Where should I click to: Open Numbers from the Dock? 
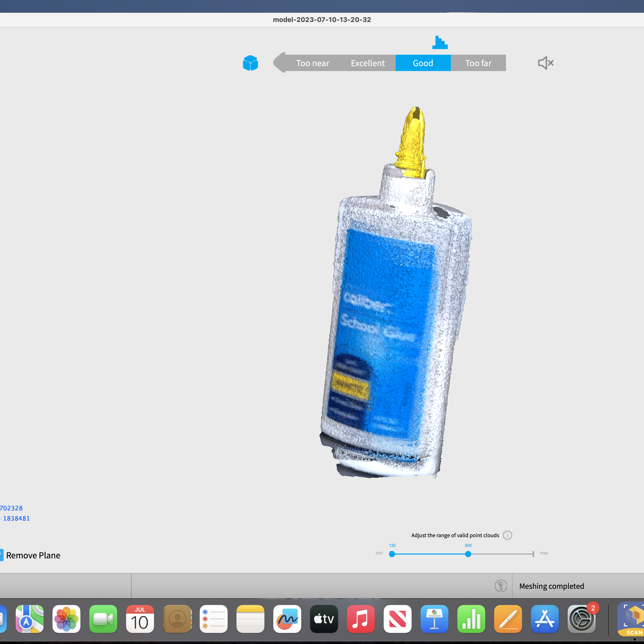pyautogui.click(x=471, y=619)
